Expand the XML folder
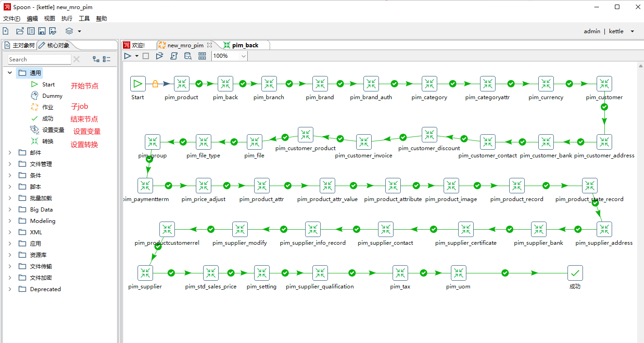The height and width of the screenshot is (343, 644). [x=10, y=232]
